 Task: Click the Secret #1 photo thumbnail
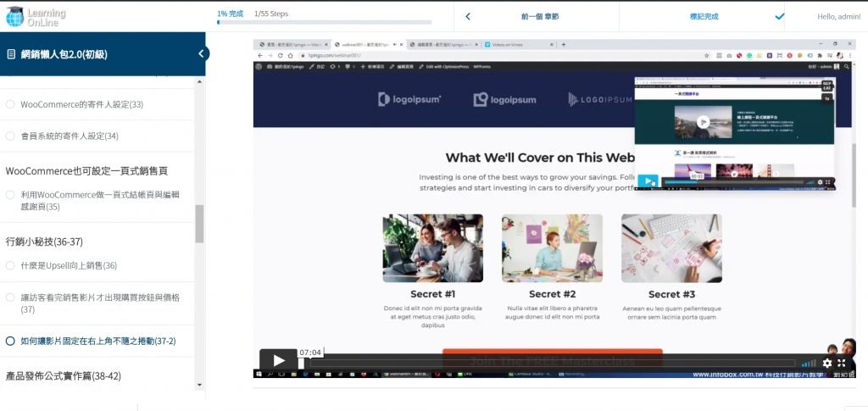(x=433, y=248)
